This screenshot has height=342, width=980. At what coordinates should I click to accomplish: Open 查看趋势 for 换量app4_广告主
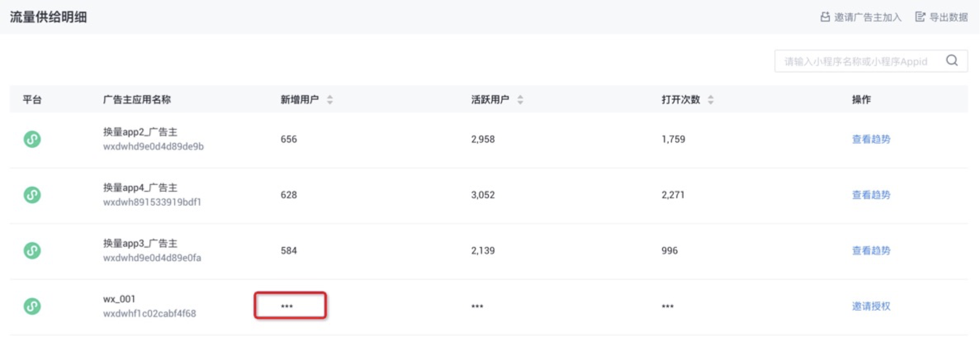pyautogui.click(x=871, y=195)
